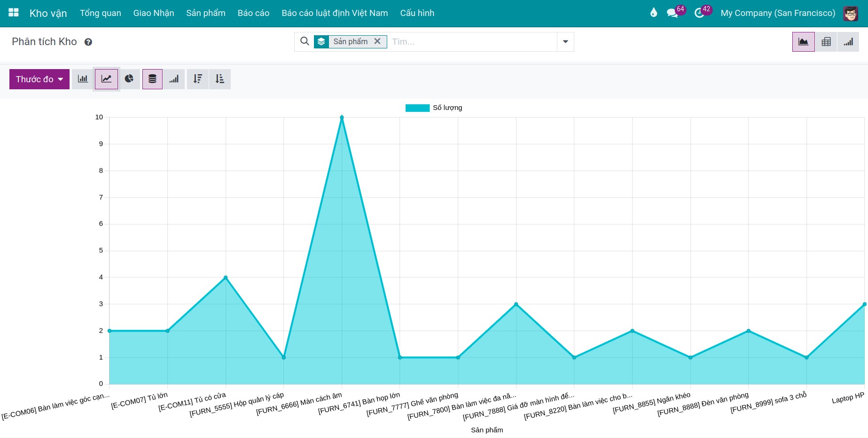868x438 pixels.
Task: Toggle the line chart mode
Action: 107,79
